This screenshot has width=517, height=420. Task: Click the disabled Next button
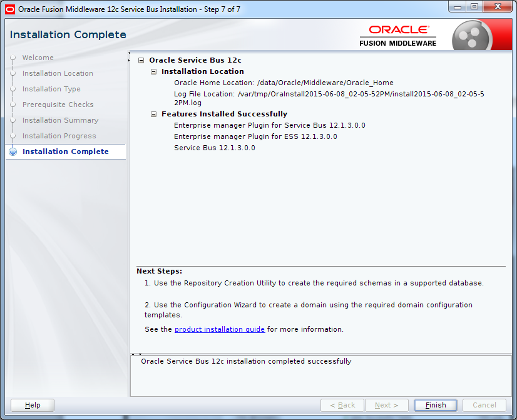coord(386,405)
